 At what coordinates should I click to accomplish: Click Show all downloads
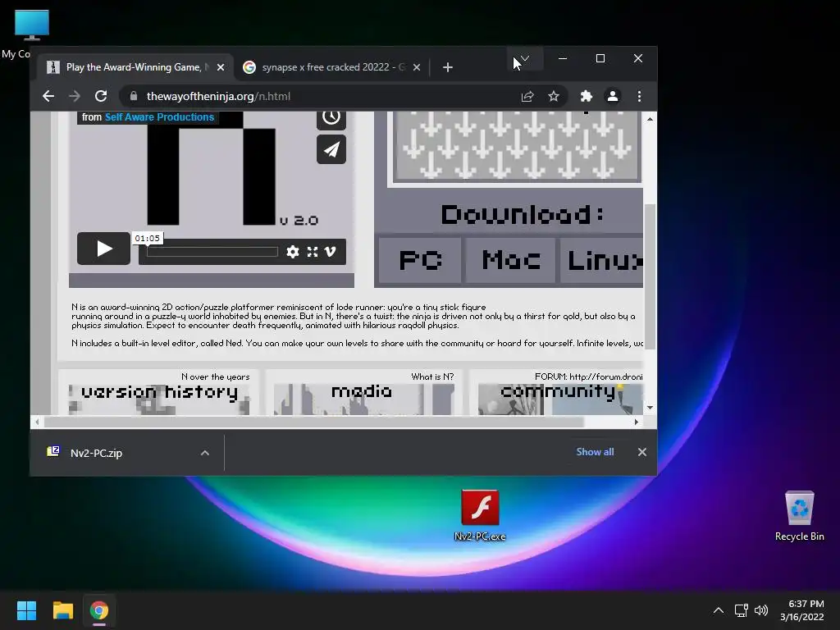pyautogui.click(x=595, y=452)
